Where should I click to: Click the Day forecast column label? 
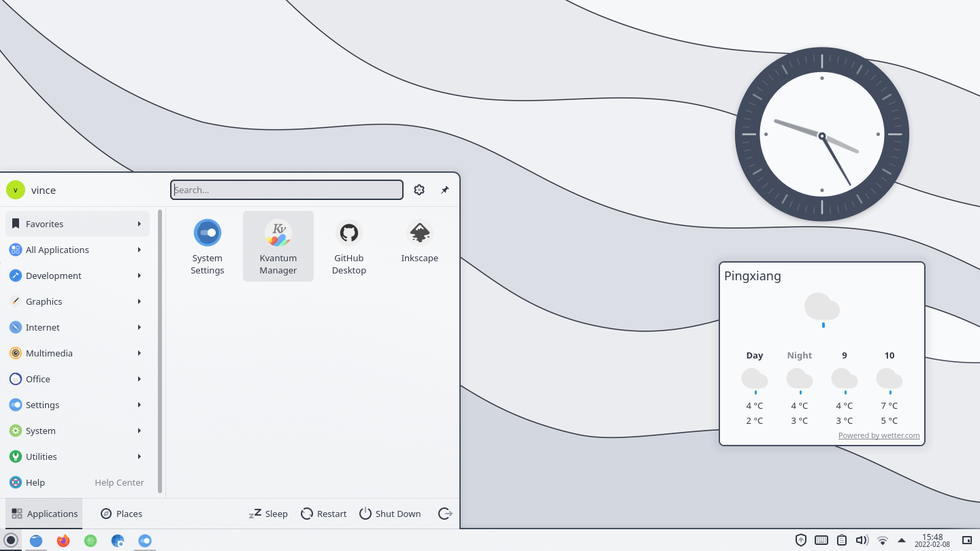tap(755, 355)
